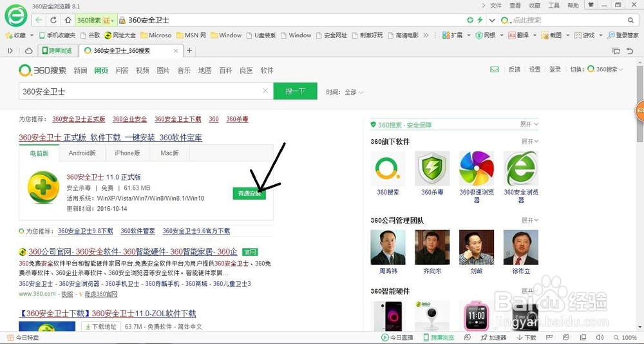Image resolution: width=644 pixels, height=344 pixels.
Task: Open the 文件 menu
Action: coord(496,6)
